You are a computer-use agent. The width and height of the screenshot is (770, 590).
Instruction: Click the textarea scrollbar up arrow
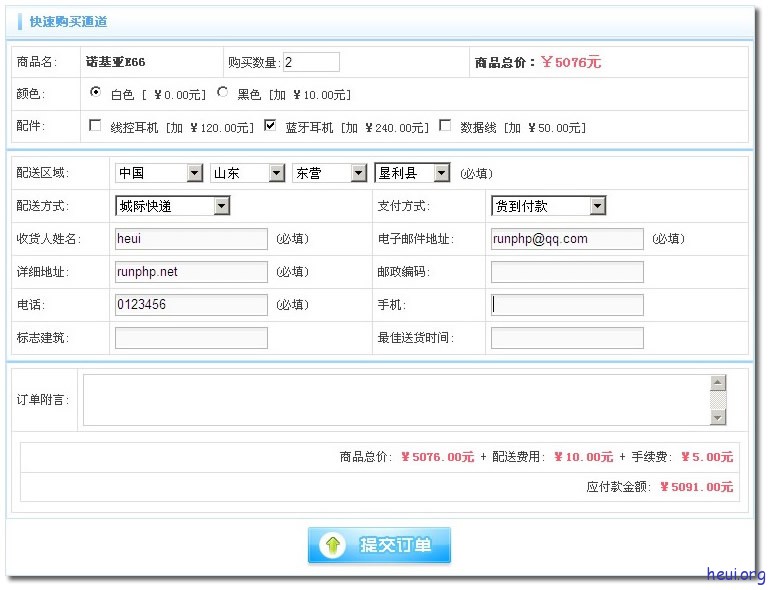718,383
